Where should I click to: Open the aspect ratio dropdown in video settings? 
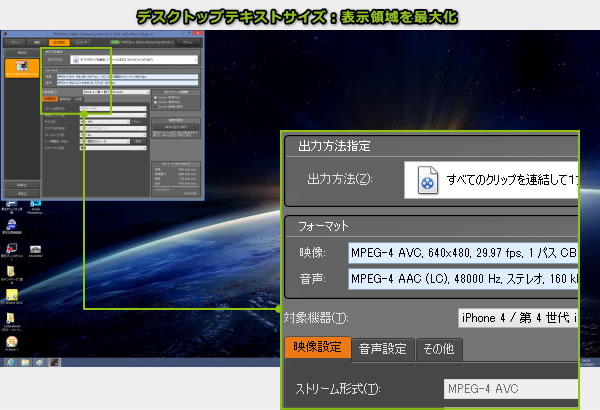[113, 128]
